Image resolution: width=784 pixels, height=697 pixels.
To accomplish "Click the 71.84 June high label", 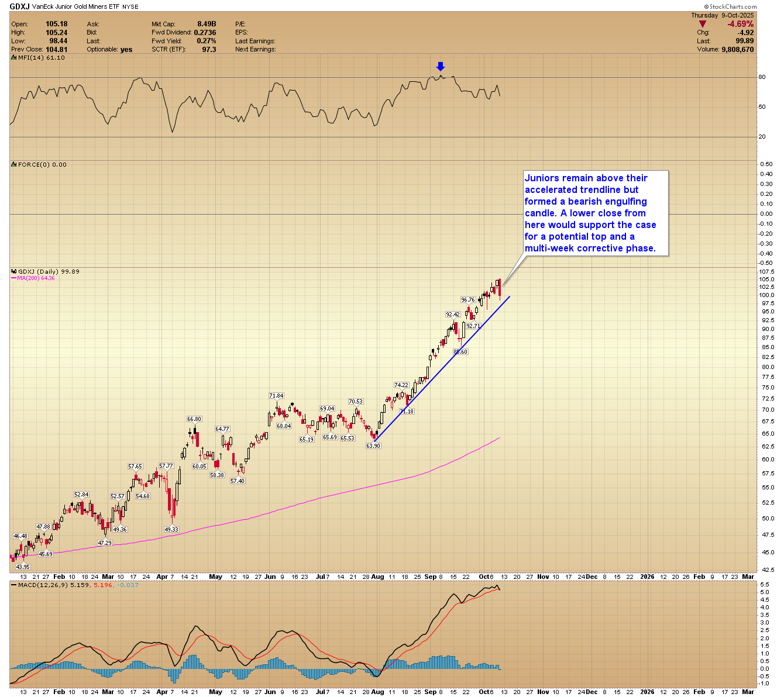I will [276, 396].
